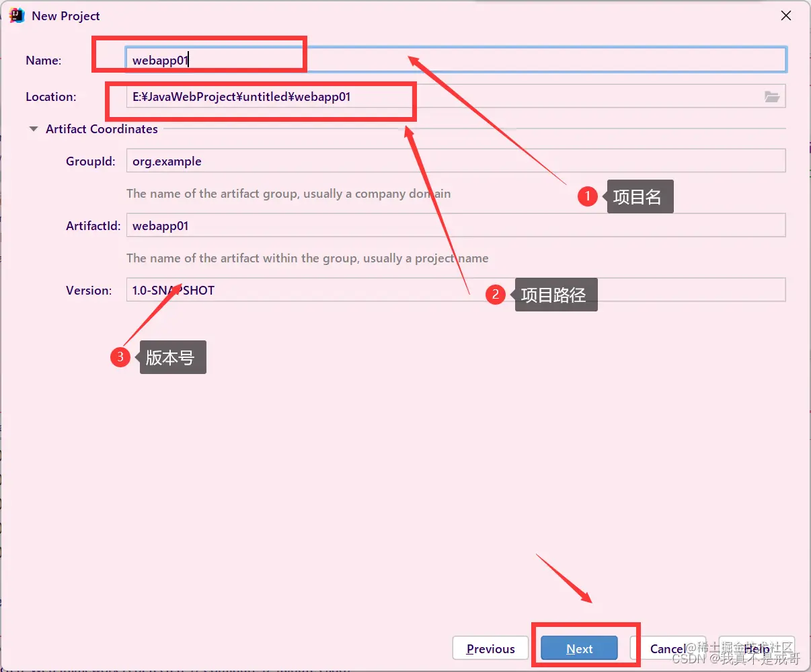Click the "New Project" window title

[66, 16]
